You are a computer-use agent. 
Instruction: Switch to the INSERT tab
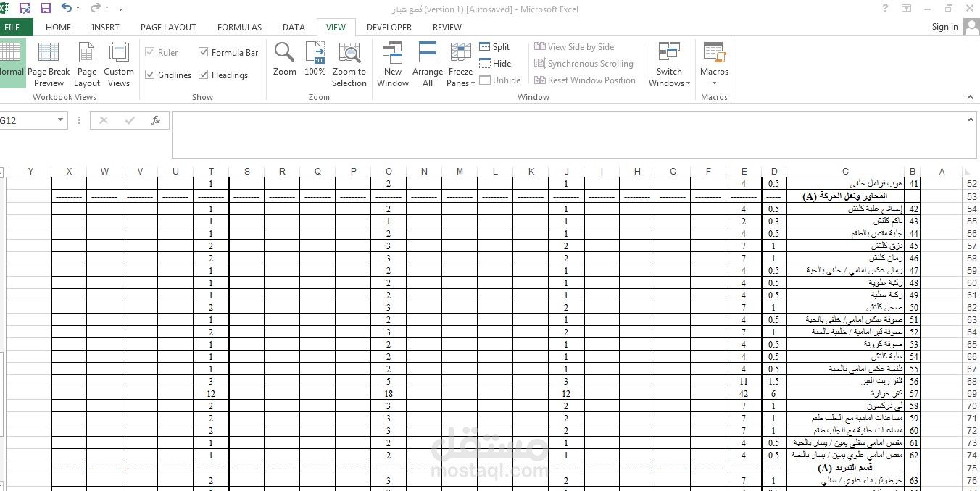click(106, 28)
